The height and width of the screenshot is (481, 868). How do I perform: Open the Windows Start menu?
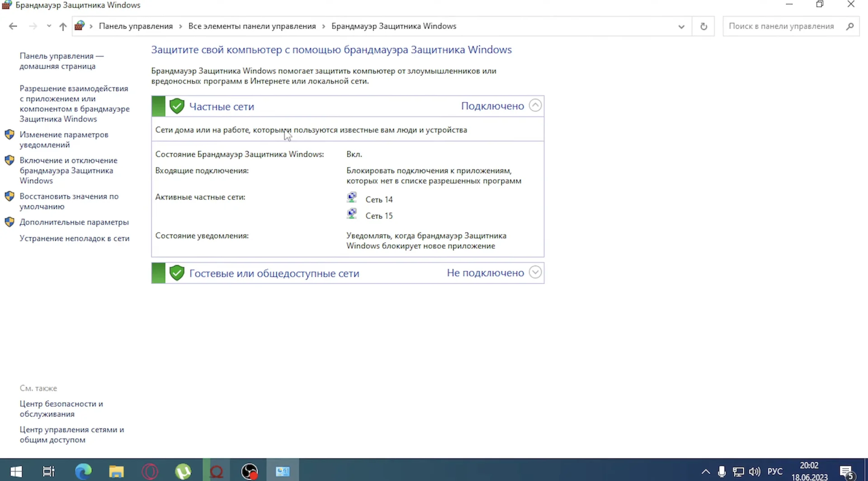[x=16, y=472]
